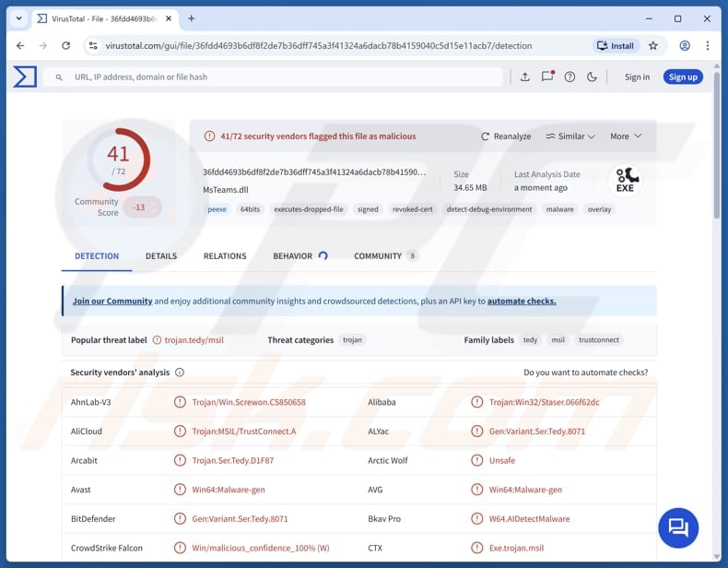Image resolution: width=728 pixels, height=568 pixels.
Task: Click Do you want to automate checks?
Action: [x=585, y=373]
